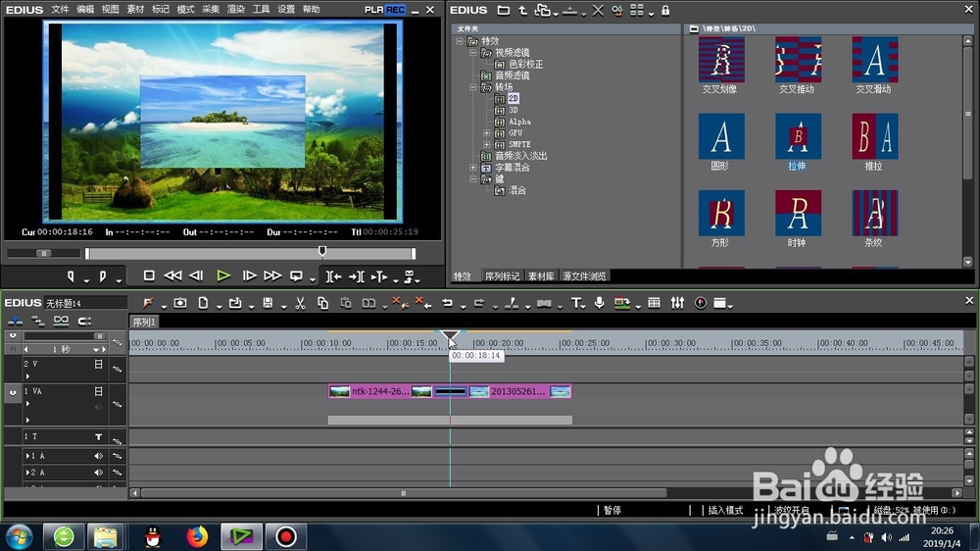Image resolution: width=980 pixels, height=551 pixels.
Task: Step to the next frame
Action: point(249,275)
